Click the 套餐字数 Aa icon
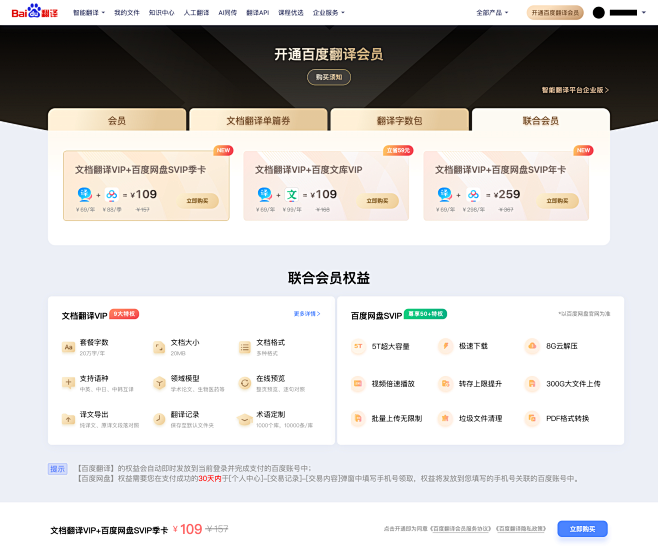Viewport: 658px width, 548px height. [68, 347]
